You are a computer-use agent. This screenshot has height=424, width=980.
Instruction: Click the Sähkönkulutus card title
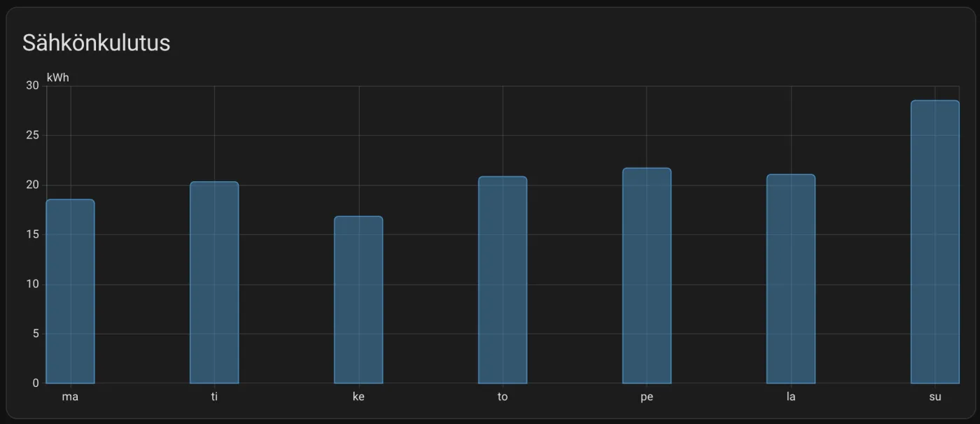click(x=96, y=43)
